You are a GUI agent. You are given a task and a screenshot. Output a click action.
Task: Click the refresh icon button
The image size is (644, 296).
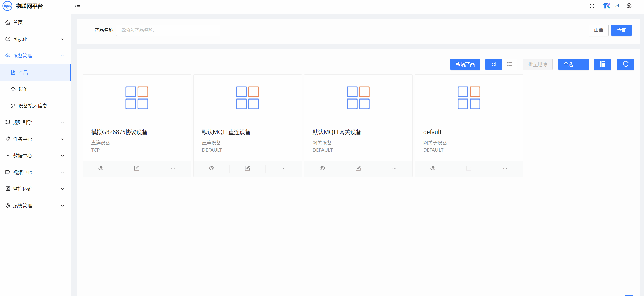625,64
